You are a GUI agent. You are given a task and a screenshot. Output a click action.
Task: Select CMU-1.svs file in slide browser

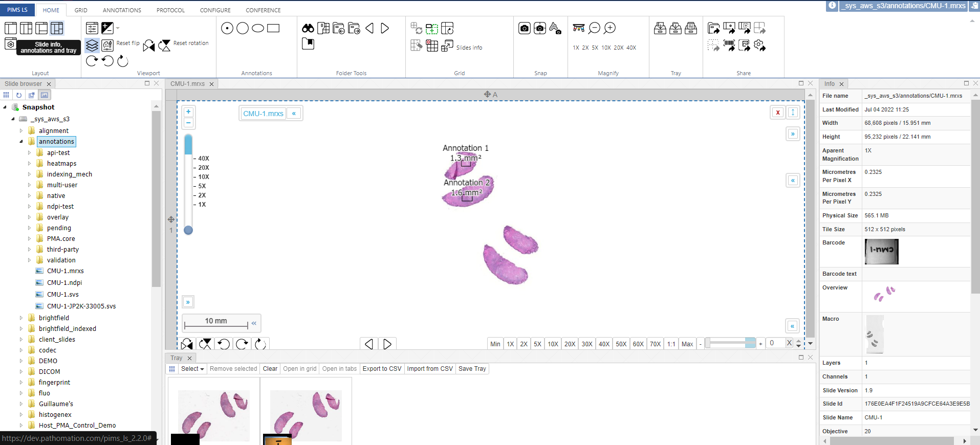pyautogui.click(x=62, y=294)
